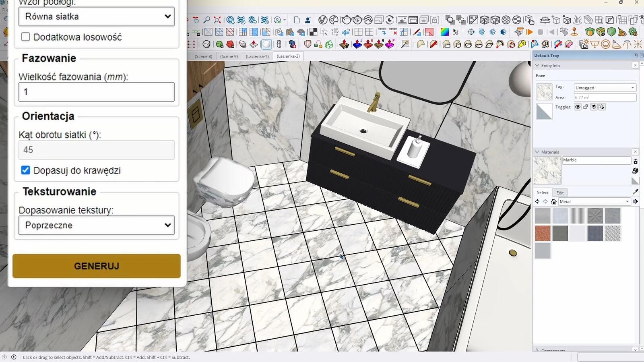This screenshot has width=644, height=362.
Task: Switch to the Edit materials tab
Action: 560,192
